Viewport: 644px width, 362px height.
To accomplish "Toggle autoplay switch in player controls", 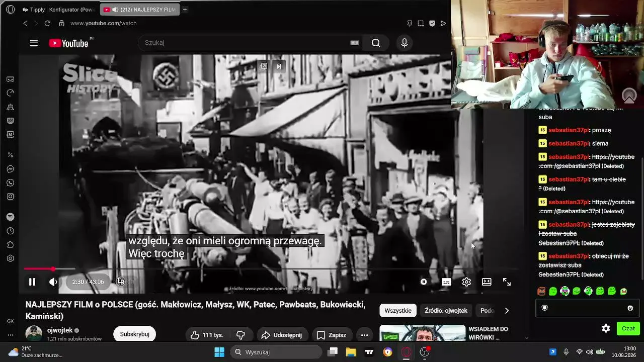I will 424,282.
